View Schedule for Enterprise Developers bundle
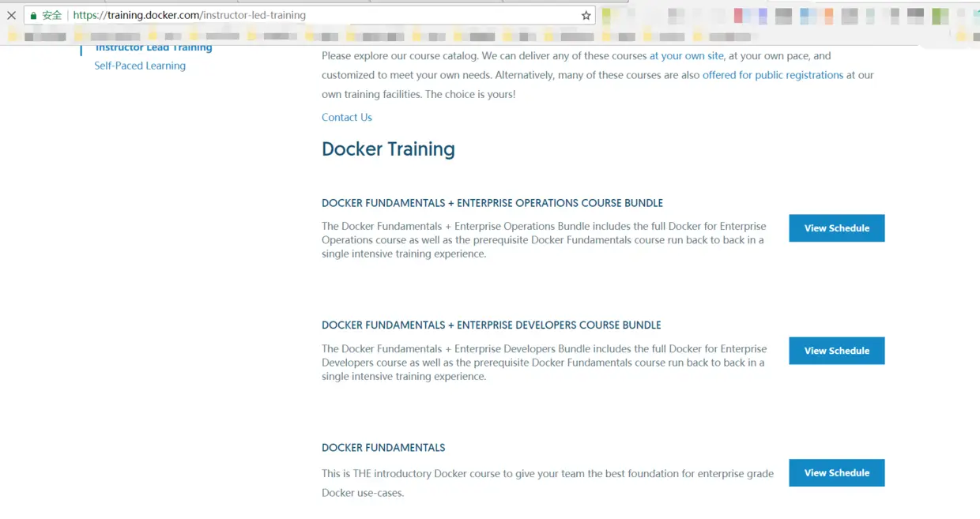This screenshot has width=980, height=519. (836, 351)
